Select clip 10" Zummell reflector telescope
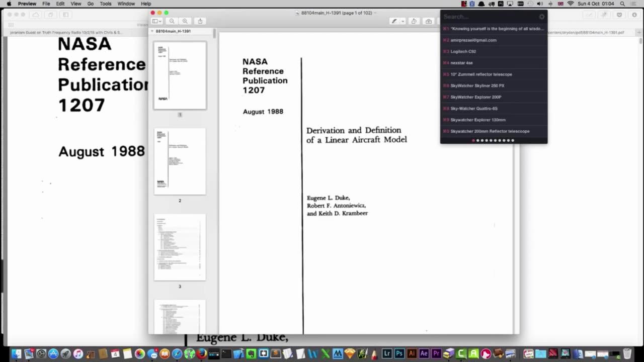 coord(494,74)
